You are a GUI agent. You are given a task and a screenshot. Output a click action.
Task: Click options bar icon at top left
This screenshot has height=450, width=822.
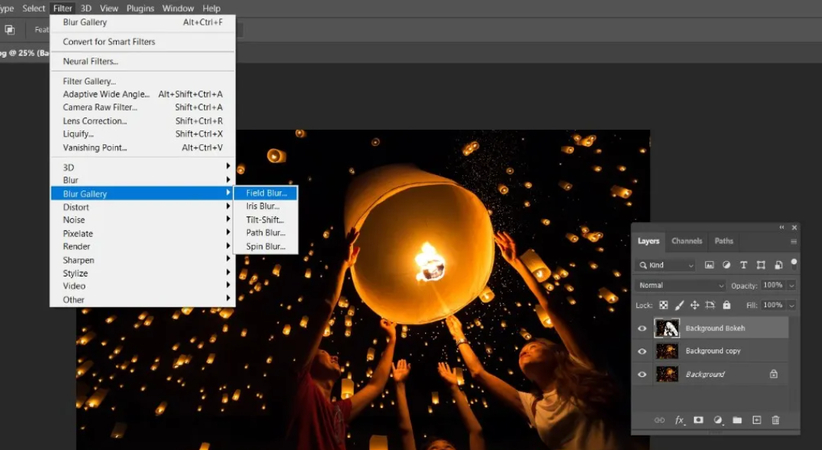[9, 30]
